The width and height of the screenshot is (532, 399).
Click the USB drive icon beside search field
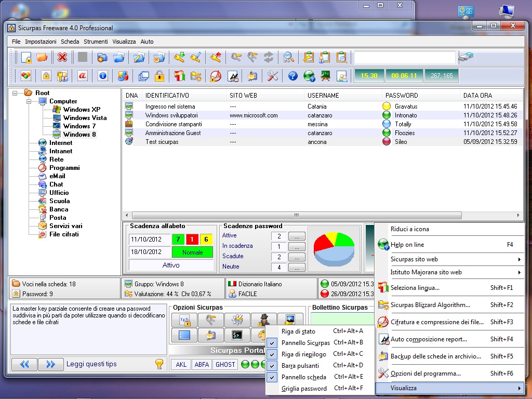tap(465, 57)
